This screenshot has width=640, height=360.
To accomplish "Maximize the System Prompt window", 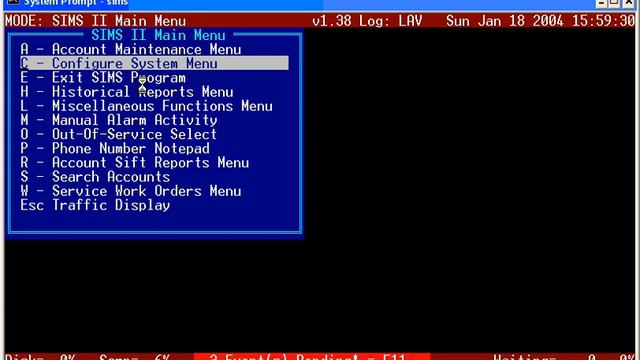I will point(614,2).
